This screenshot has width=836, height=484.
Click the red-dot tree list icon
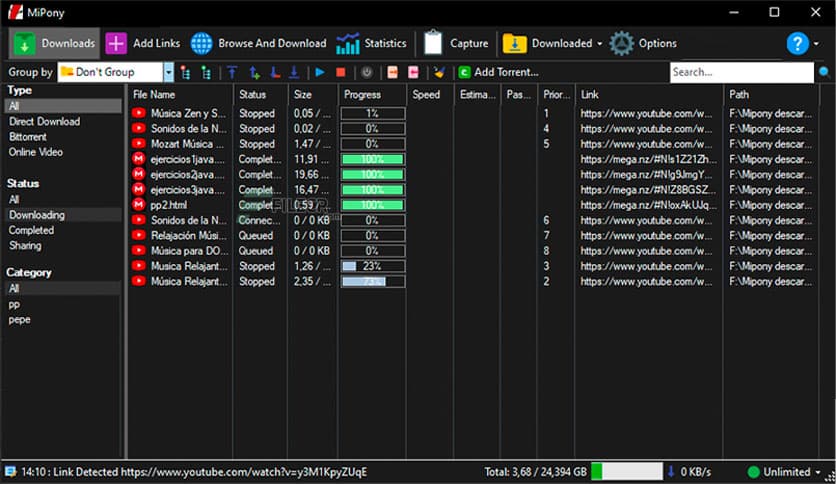pyautogui.click(x=185, y=72)
